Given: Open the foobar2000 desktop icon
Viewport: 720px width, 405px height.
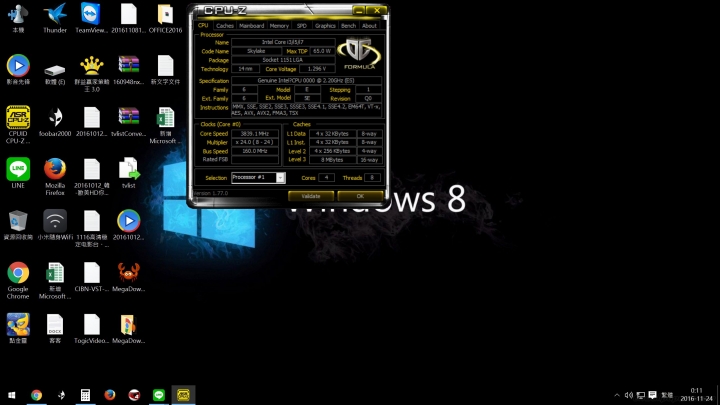Looking at the screenshot, I should pos(55,122).
